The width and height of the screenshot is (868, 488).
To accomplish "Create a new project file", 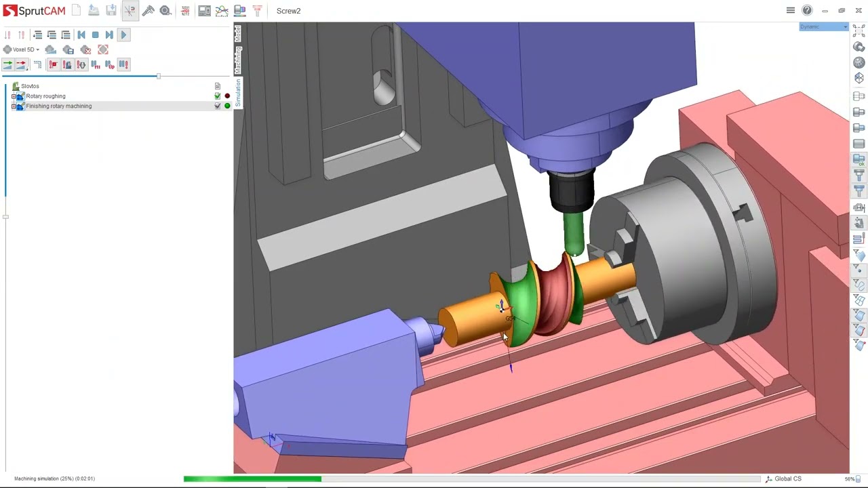I will pyautogui.click(x=76, y=11).
